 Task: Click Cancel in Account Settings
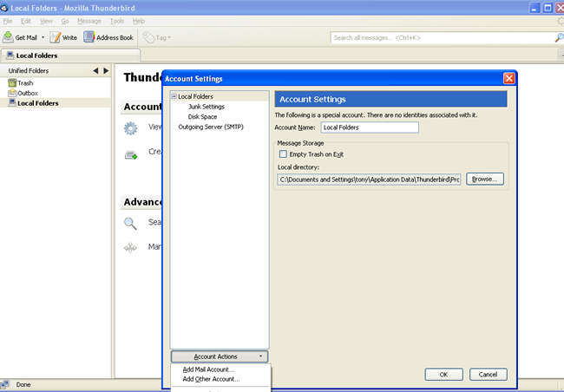pos(489,375)
